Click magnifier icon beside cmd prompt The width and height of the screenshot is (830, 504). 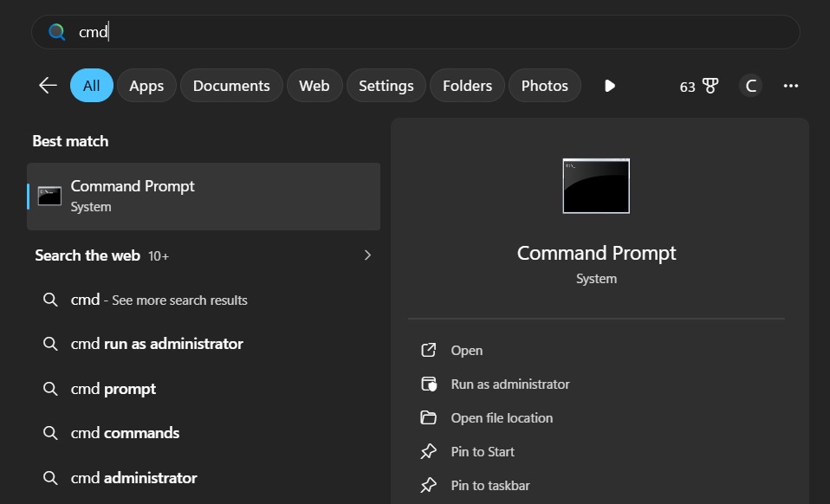[x=50, y=389]
